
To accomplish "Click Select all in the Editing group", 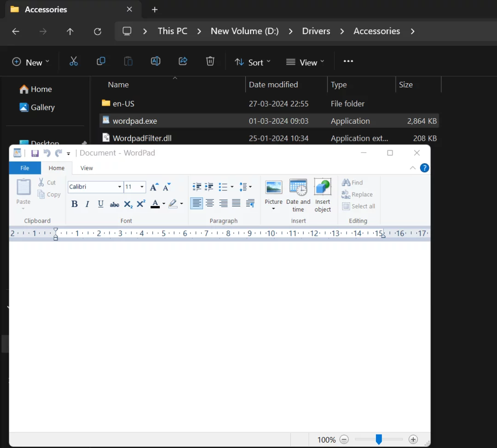I will (359, 206).
